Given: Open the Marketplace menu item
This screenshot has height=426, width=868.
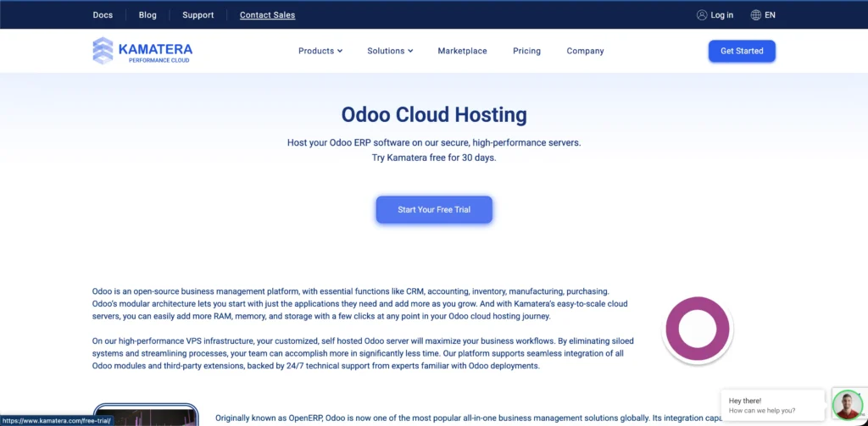Looking at the screenshot, I should (x=462, y=51).
